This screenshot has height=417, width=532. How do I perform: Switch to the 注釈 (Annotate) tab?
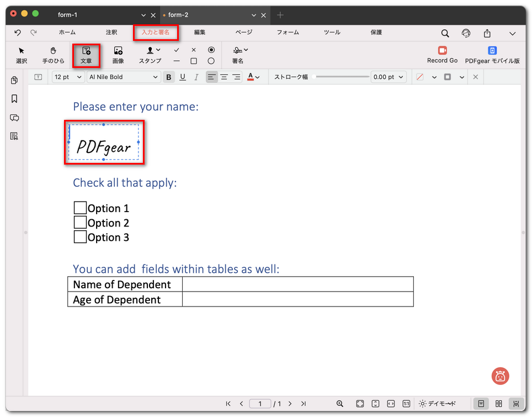pos(111,33)
